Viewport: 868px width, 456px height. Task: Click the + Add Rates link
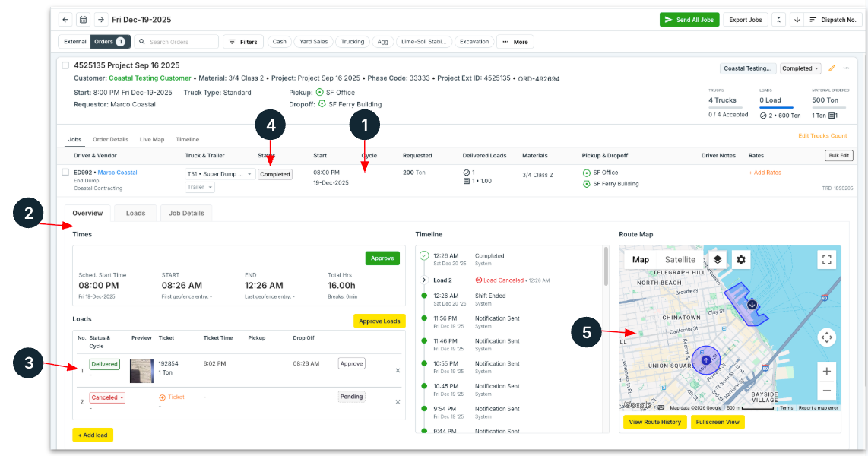(765, 173)
